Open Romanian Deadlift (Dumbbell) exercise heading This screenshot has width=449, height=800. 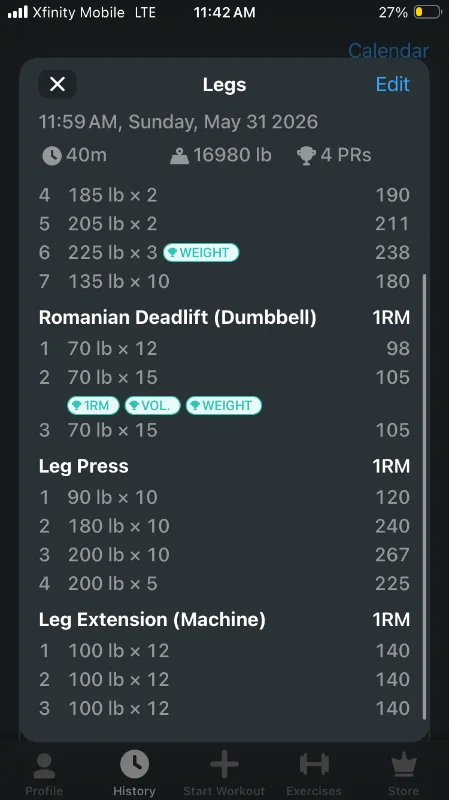tap(178, 317)
